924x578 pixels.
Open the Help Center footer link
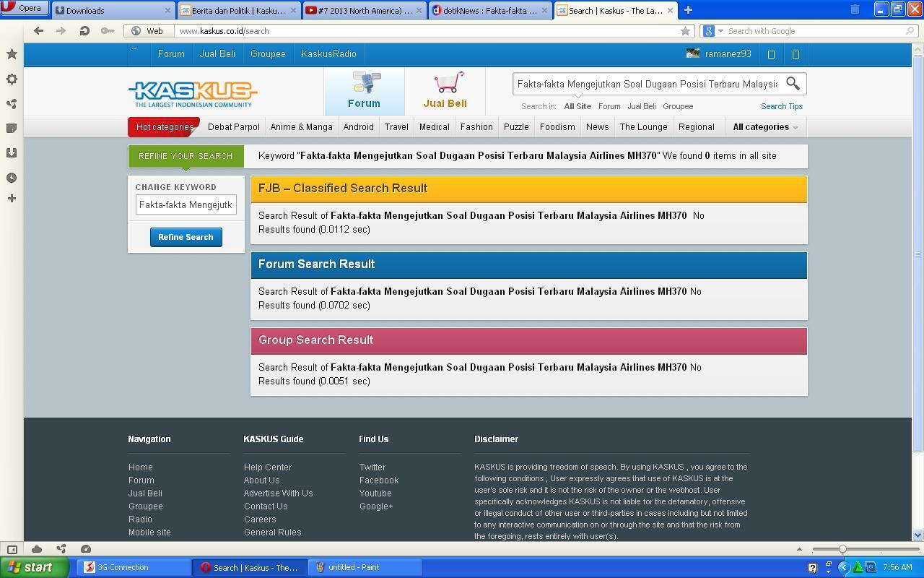tap(268, 467)
